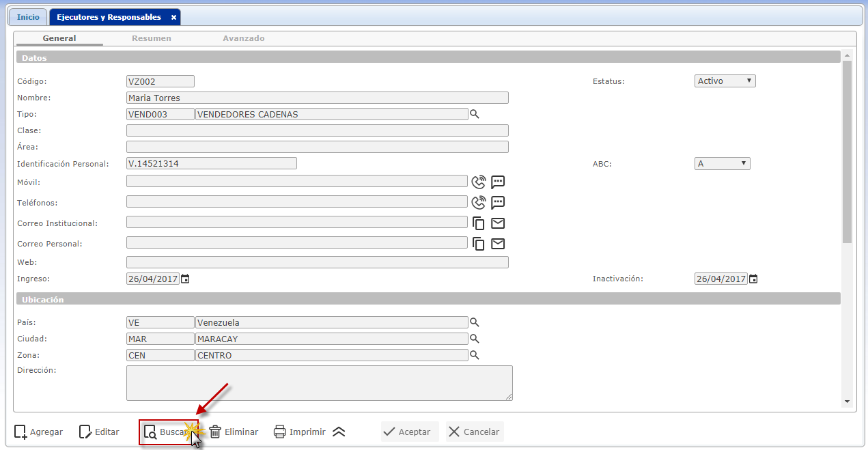Click the Correo Personal input field
Viewport: 868px width, 450px height.
297,242
